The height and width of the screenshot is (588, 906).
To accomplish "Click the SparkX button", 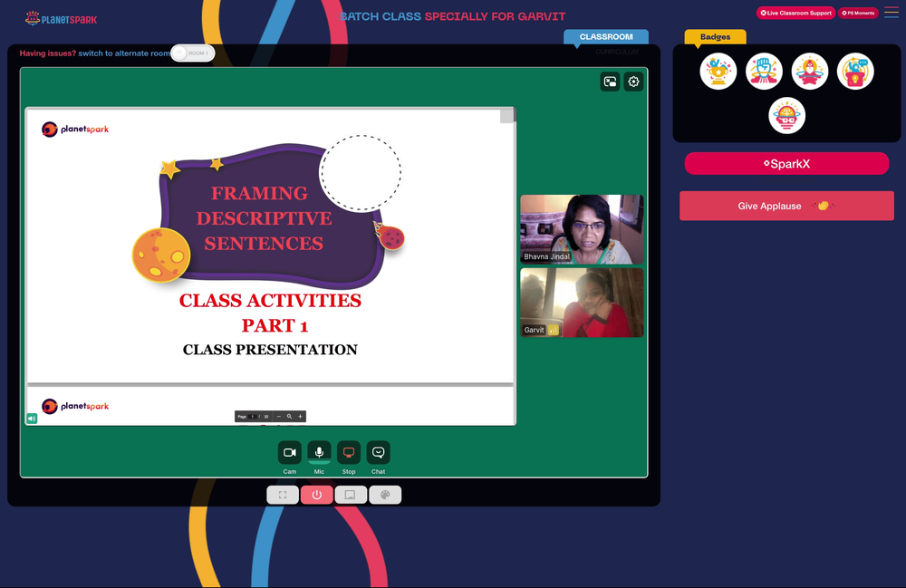I will point(786,163).
